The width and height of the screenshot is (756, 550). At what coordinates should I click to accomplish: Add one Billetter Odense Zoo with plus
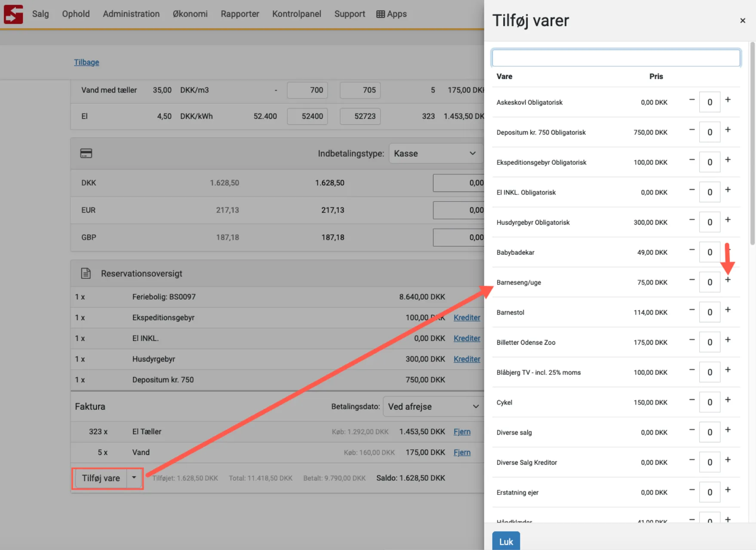click(728, 340)
